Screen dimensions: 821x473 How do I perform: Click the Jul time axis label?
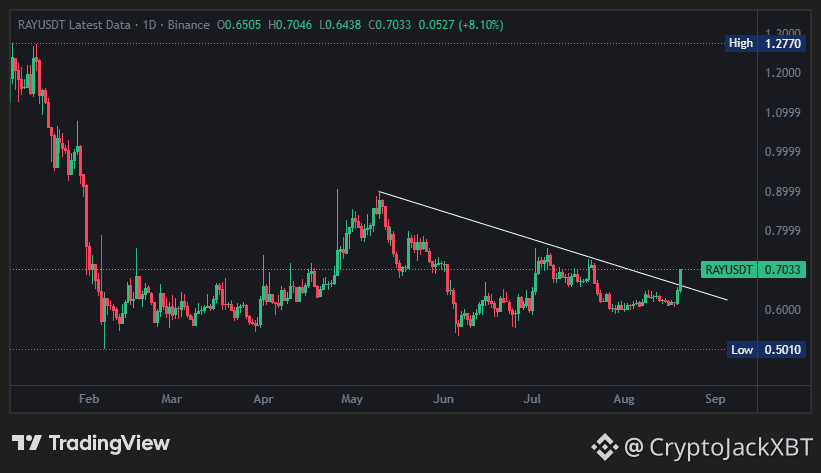pos(532,399)
